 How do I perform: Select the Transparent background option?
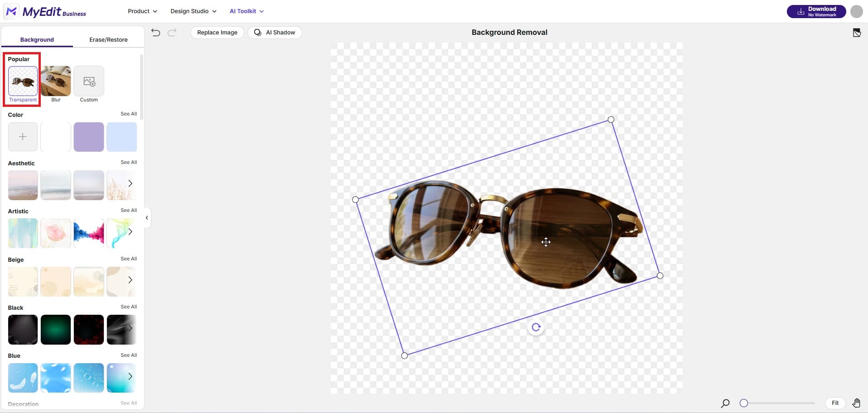point(22,82)
